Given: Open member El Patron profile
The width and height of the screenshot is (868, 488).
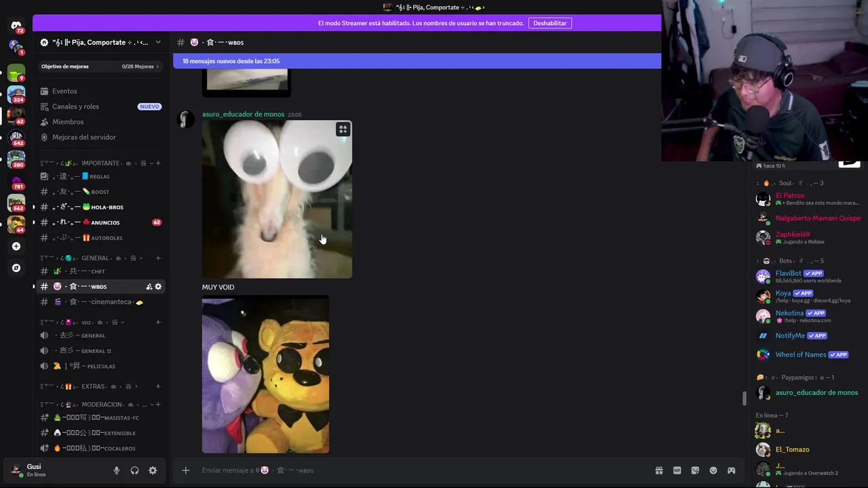Looking at the screenshot, I should tap(808, 199).
